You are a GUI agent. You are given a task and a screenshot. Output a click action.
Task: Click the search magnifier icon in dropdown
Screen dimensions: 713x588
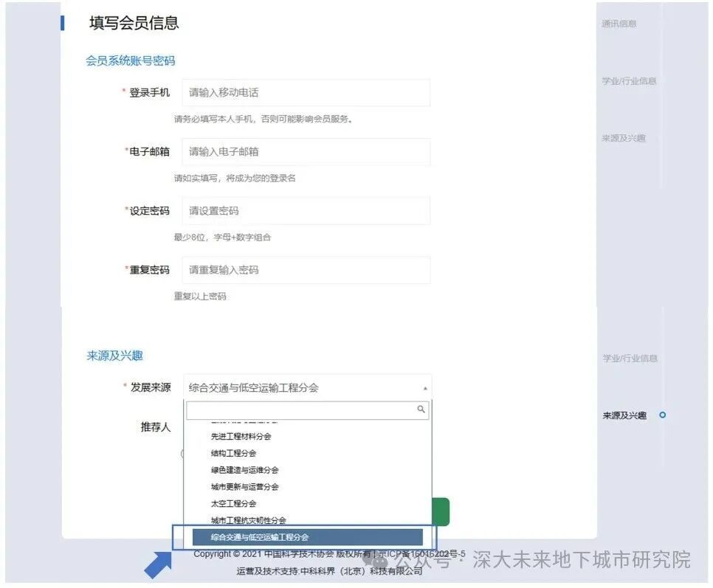(421, 409)
